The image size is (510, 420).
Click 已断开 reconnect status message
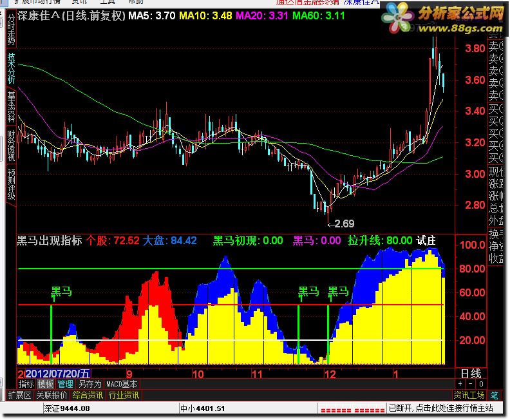pos(440,408)
